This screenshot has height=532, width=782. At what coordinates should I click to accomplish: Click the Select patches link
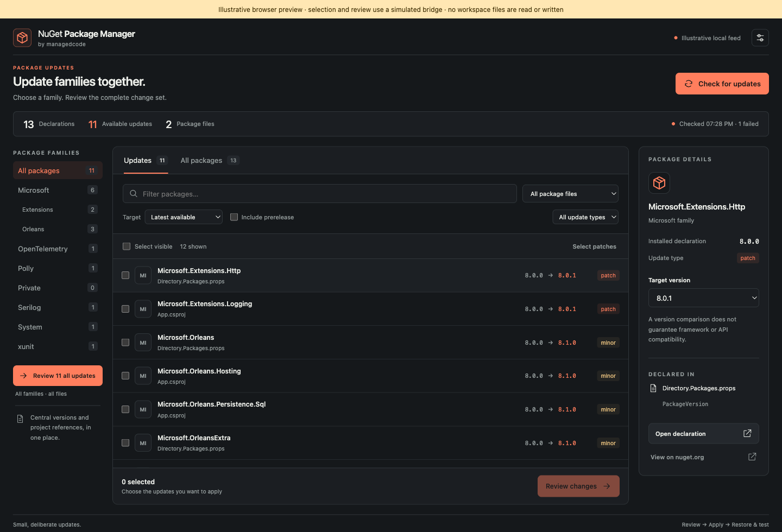click(594, 246)
